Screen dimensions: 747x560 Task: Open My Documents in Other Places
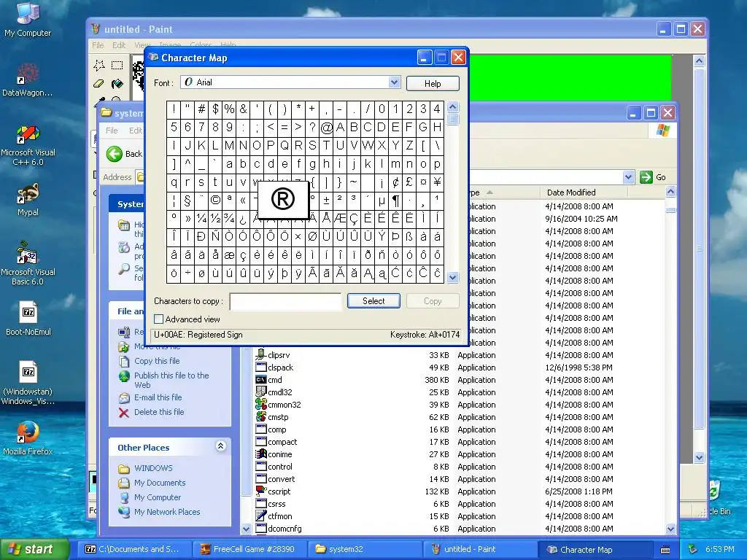[x=160, y=483]
